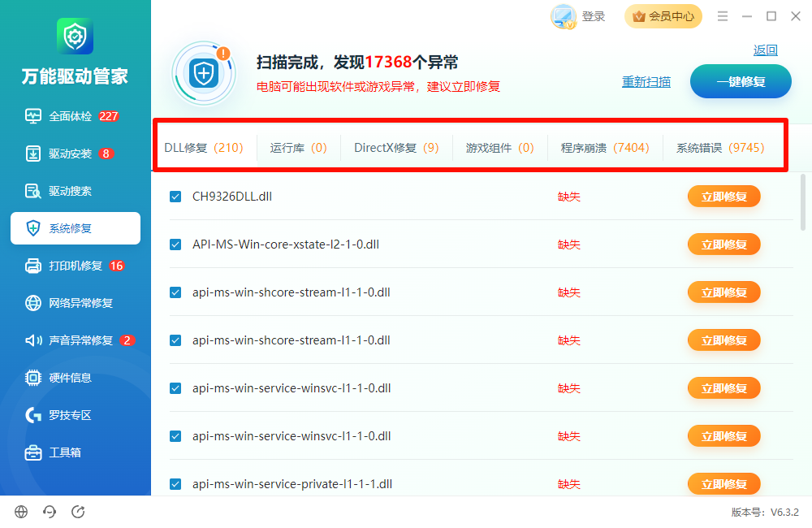This screenshot has width=812, height=528.
Task: Open 硬件信息 chip icon
Action: coord(33,378)
